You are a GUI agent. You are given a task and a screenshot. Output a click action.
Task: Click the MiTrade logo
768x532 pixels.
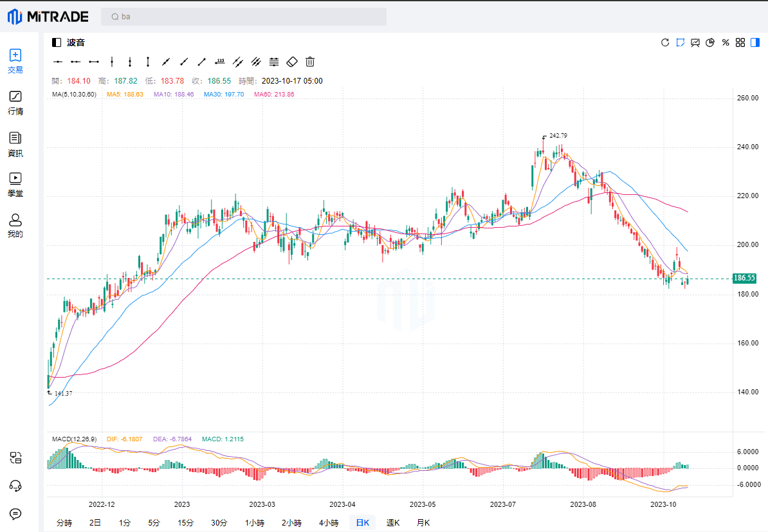pos(48,17)
